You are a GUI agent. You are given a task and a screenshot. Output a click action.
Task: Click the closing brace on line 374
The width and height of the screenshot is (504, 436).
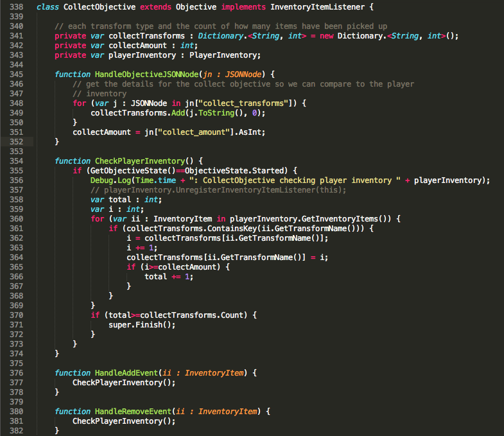click(57, 354)
